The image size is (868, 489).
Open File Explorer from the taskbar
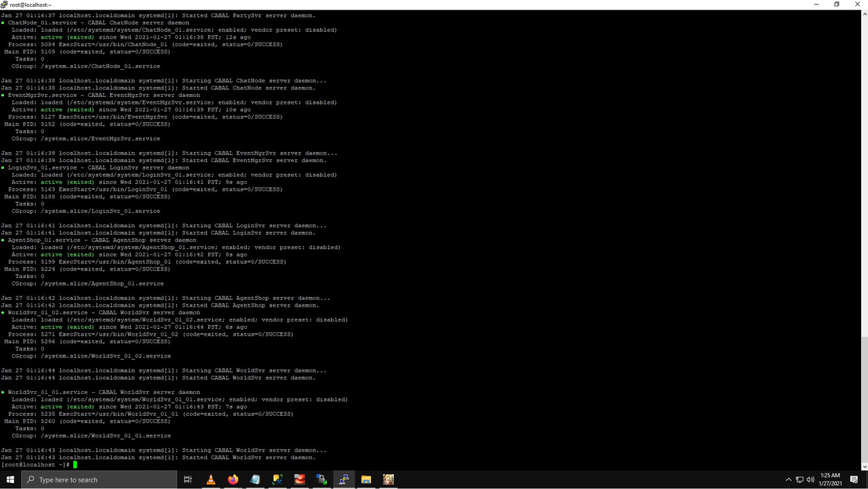366,480
